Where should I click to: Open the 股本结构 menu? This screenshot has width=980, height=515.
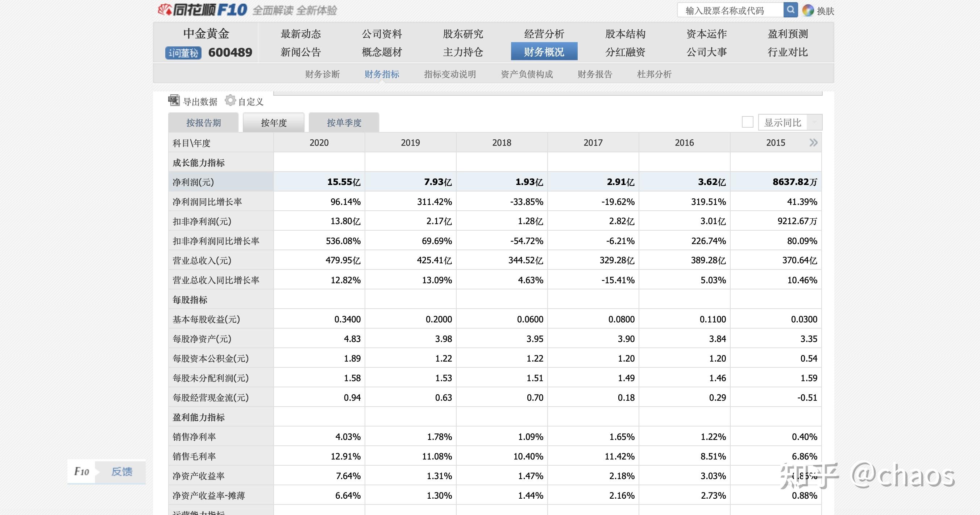pyautogui.click(x=626, y=34)
